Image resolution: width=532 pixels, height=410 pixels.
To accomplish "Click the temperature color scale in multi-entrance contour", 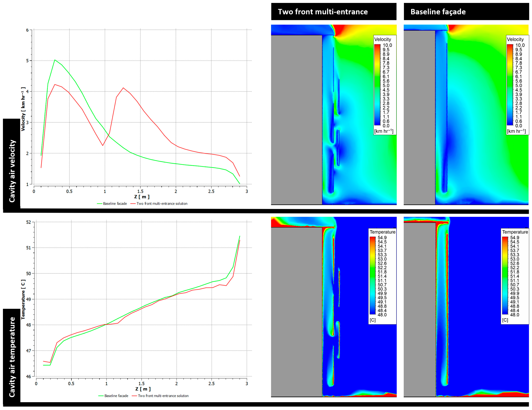I will tap(372, 276).
